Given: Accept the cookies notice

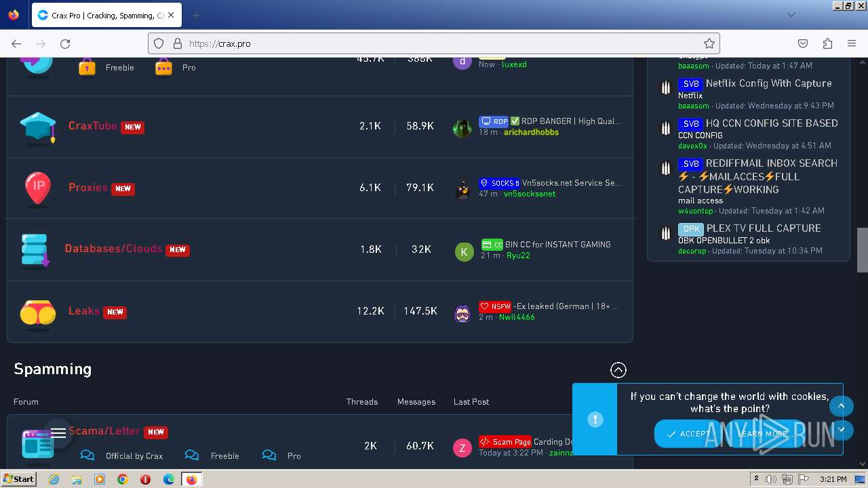Looking at the screenshot, I should point(688,434).
